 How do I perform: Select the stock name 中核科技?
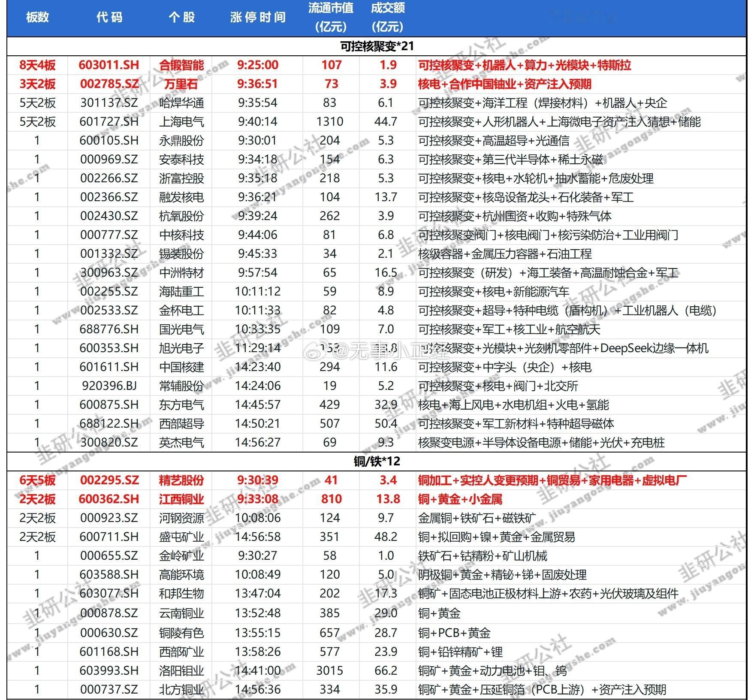click(x=181, y=235)
